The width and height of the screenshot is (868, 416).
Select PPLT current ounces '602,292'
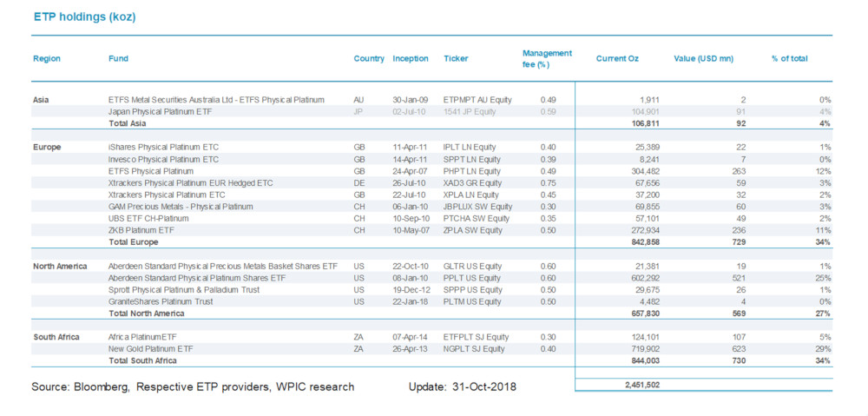click(x=644, y=278)
